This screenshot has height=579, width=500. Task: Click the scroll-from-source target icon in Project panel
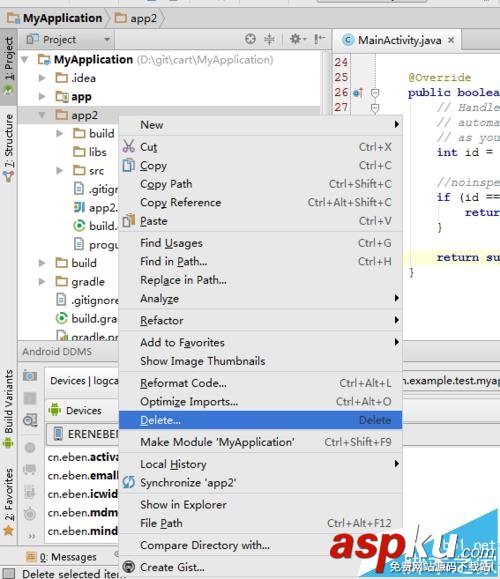pyautogui.click(x=250, y=39)
